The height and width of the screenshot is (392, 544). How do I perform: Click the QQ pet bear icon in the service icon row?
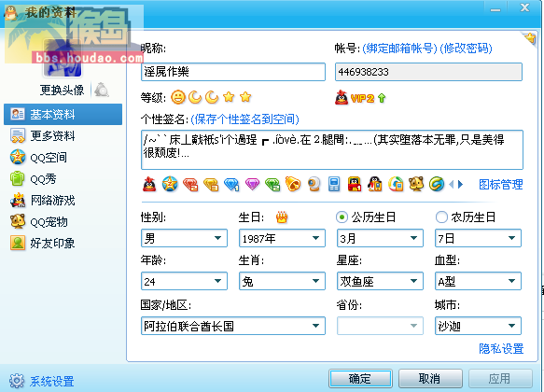pos(416,184)
